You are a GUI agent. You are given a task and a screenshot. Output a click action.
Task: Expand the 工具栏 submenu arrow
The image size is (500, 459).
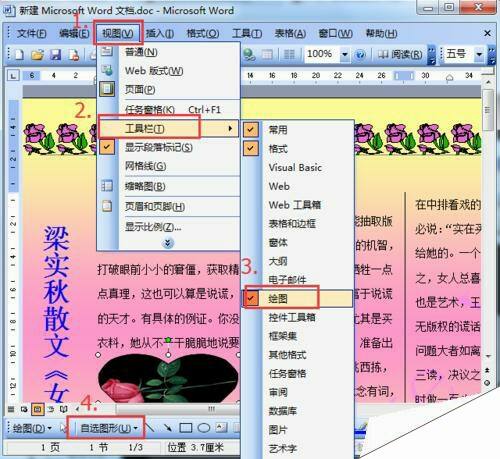tap(230, 128)
